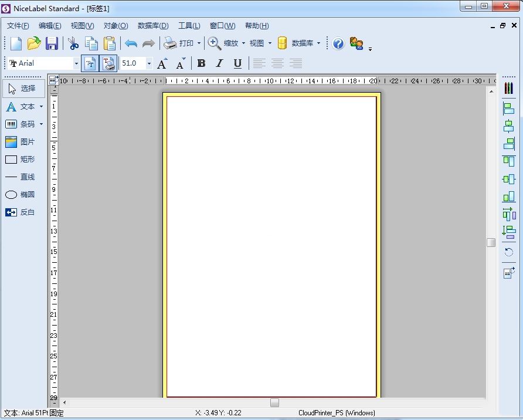Decrease font size with small A
This screenshot has height=420, width=523.
tap(181, 63)
